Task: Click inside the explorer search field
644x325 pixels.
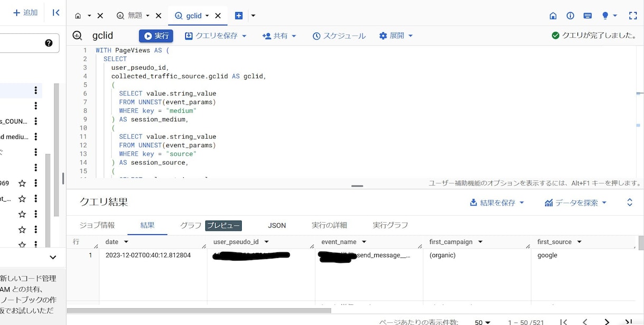Action: click(x=21, y=43)
